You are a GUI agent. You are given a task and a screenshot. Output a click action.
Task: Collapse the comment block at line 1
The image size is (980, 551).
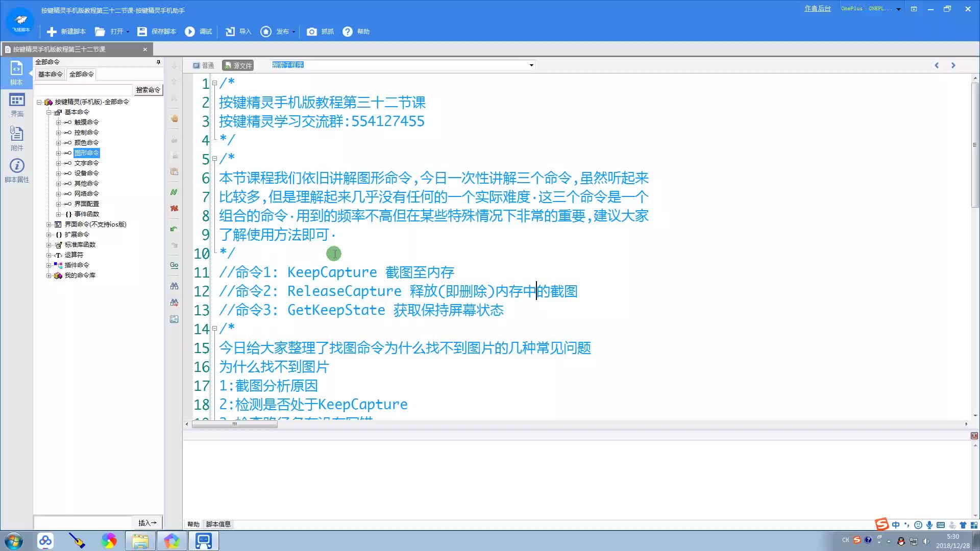(214, 83)
